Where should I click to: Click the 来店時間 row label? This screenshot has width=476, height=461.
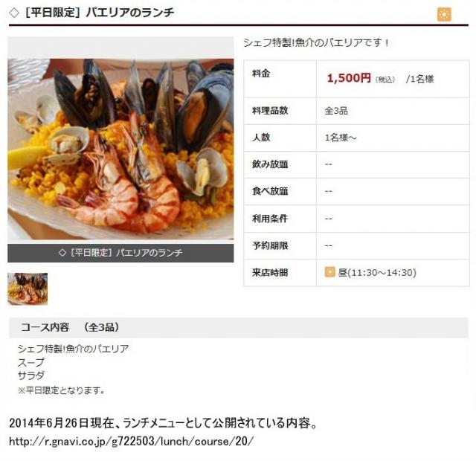tap(270, 273)
